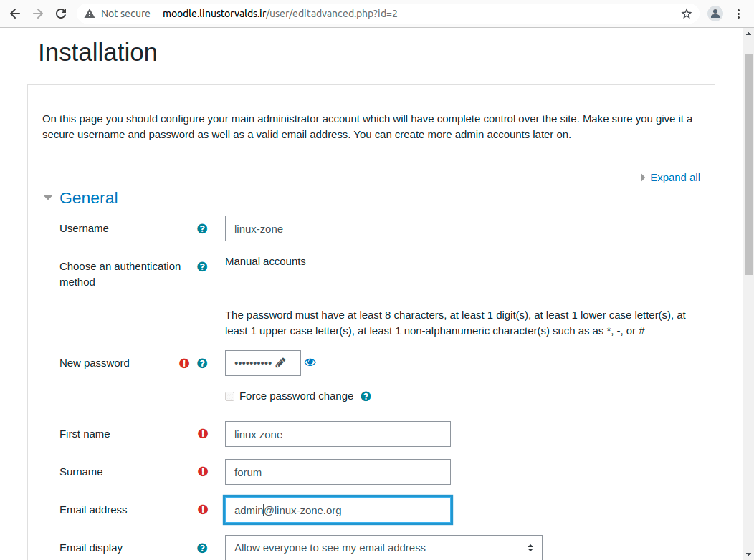Edit password with the pencil icon
Screen dimensions: 754x560
click(x=280, y=362)
